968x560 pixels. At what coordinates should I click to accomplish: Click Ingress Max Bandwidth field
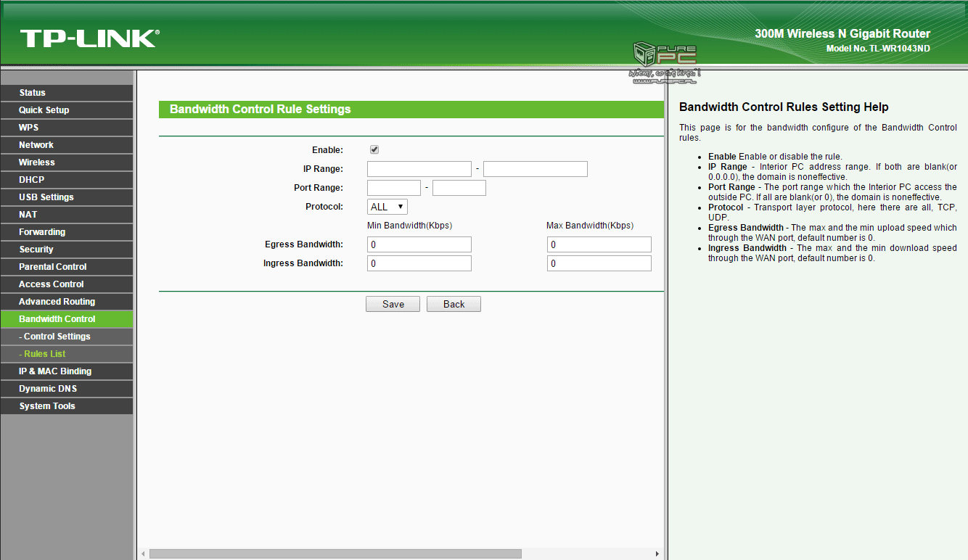599,263
